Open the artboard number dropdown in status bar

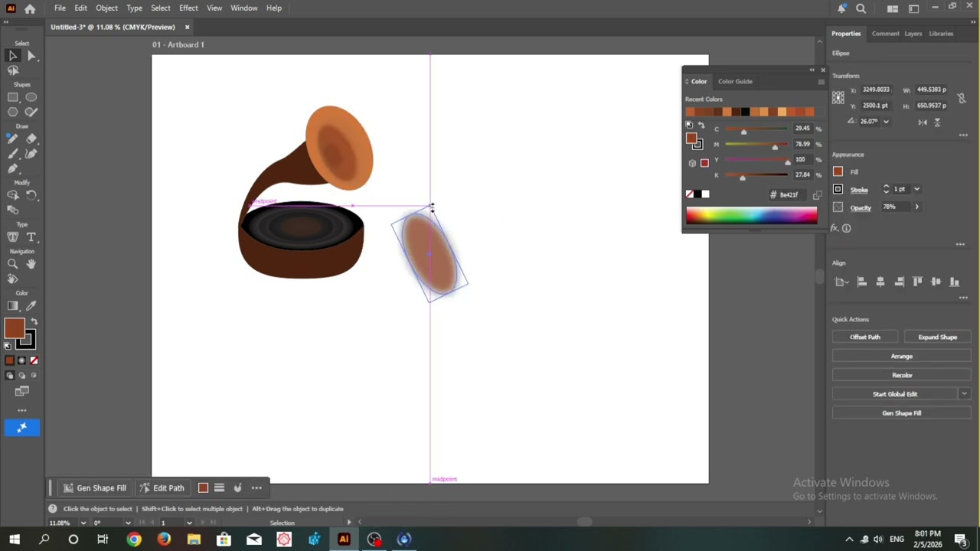coord(189,523)
